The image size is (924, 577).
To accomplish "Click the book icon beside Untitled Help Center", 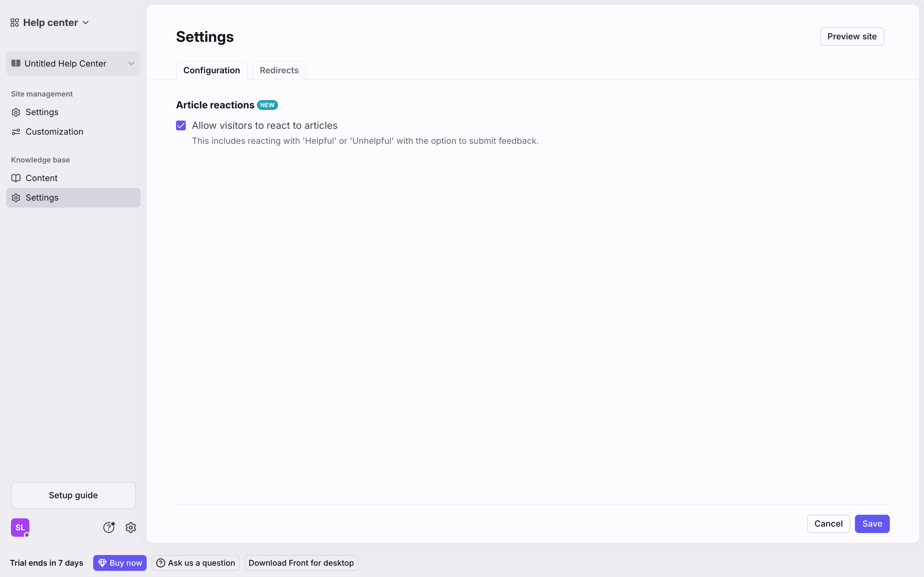I will [x=16, y=64].
